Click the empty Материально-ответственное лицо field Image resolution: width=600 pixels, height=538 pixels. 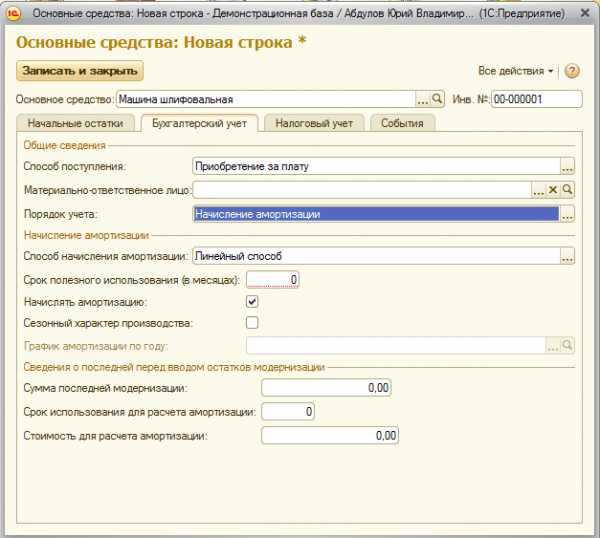click(x=362, y=190)
